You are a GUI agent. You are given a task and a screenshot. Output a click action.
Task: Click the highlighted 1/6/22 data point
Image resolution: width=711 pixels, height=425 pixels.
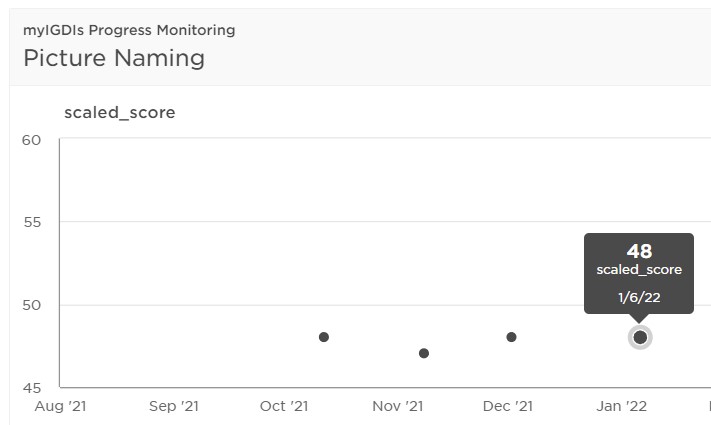coord(640,337)
